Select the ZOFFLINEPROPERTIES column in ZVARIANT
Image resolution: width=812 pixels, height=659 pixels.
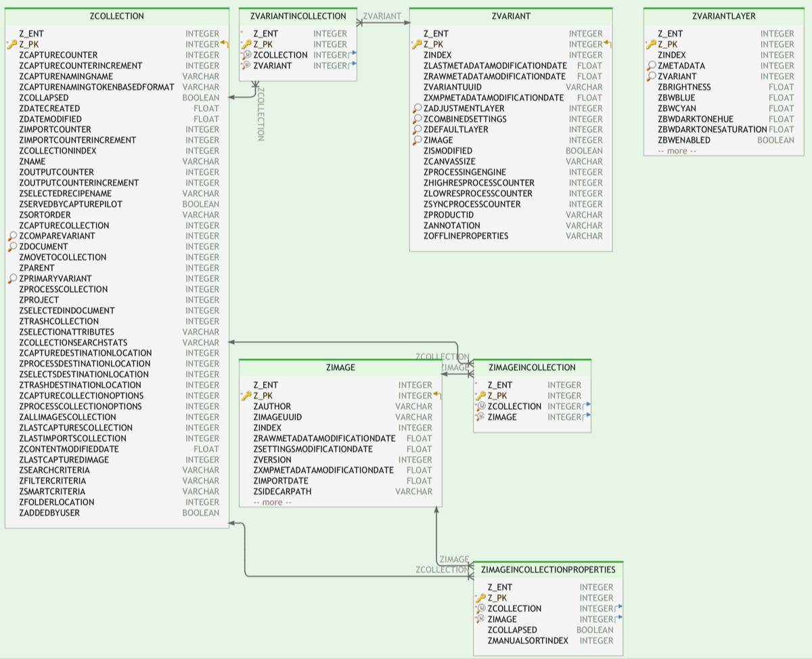coord(466,236)
